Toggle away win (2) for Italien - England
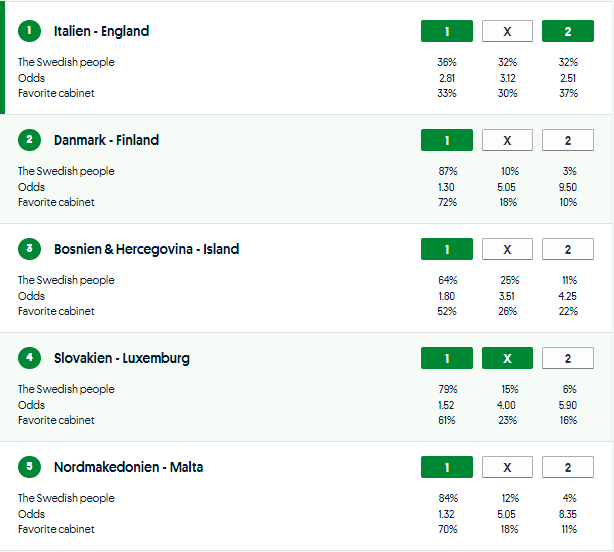614x552 pixels. point(567,31)
